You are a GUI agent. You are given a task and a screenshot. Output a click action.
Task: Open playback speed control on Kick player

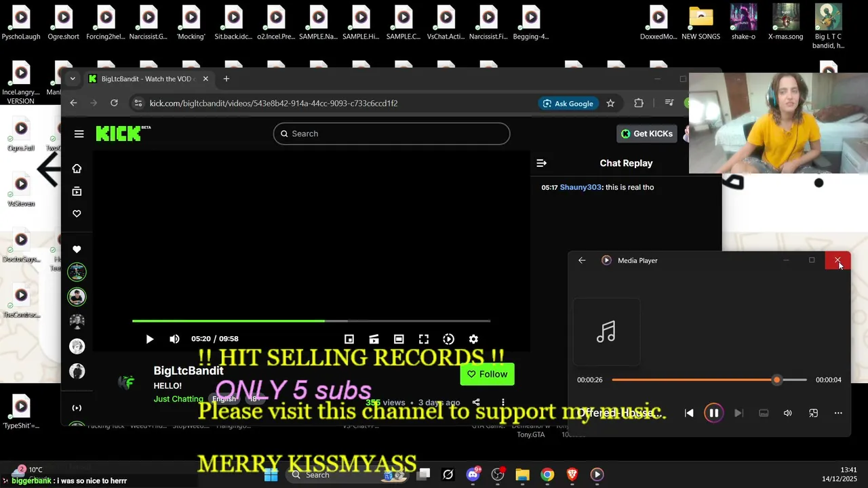point(448,339)
